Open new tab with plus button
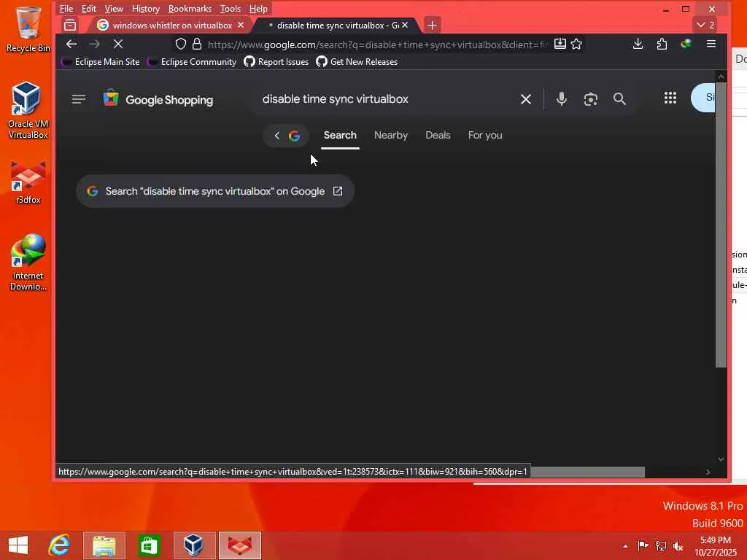The width and height of the screenshot is (747, 560). click(x=432, y=25)
